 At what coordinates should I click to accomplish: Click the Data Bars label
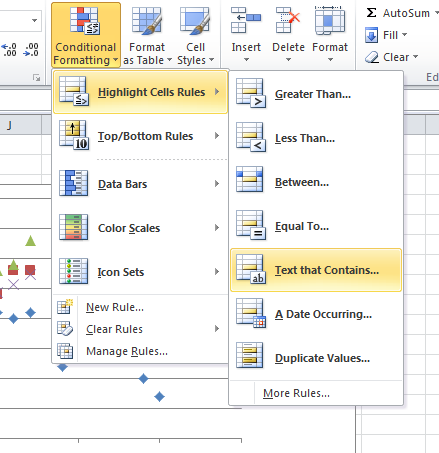123,184
